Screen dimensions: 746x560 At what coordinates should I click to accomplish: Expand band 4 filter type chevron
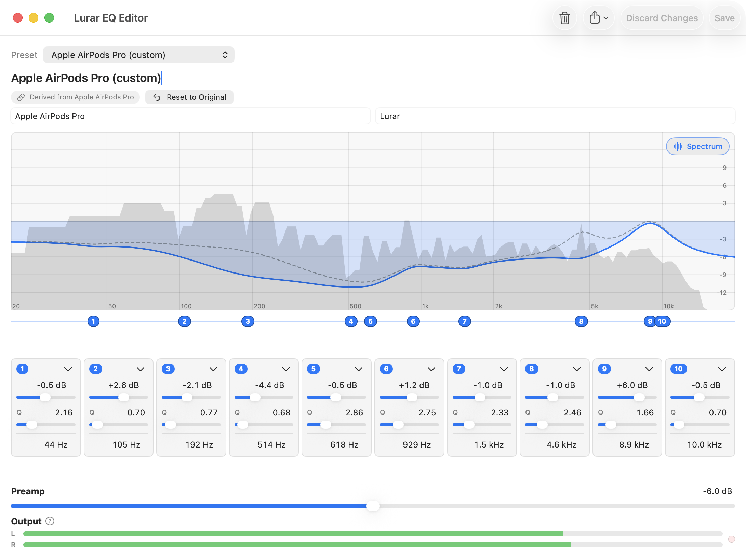point(286,369)
